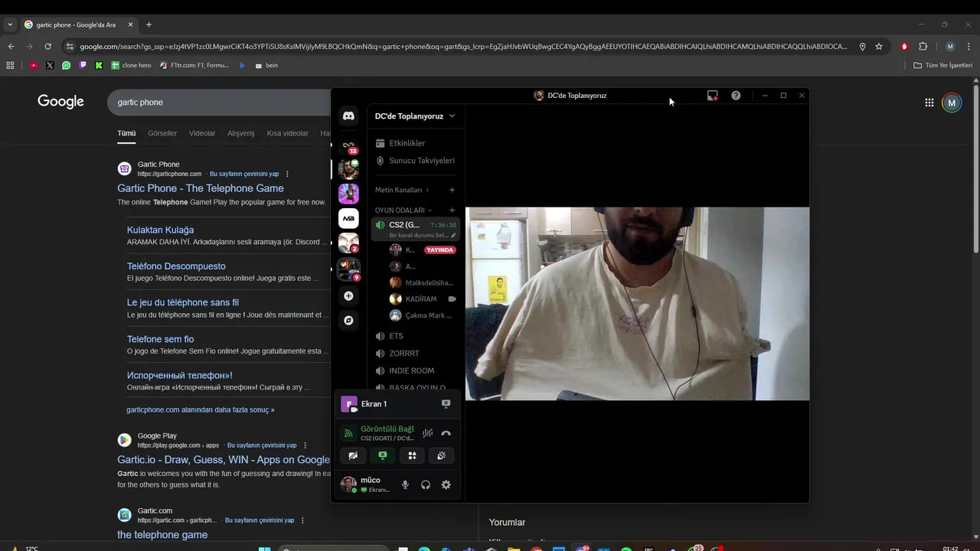Screen dimensions: 980x551
Task: Edit CS2 channel status pencil icon
Action: [x=453, y=235]
